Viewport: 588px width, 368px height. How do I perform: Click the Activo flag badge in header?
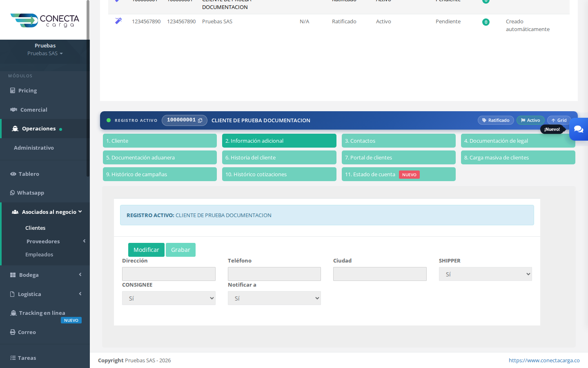(530, 120)
